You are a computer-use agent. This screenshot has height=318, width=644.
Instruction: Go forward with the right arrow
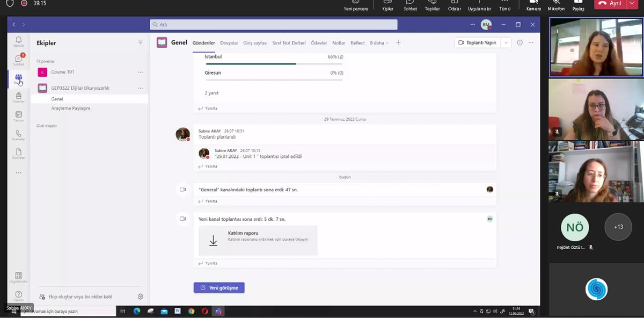(24, 25)
